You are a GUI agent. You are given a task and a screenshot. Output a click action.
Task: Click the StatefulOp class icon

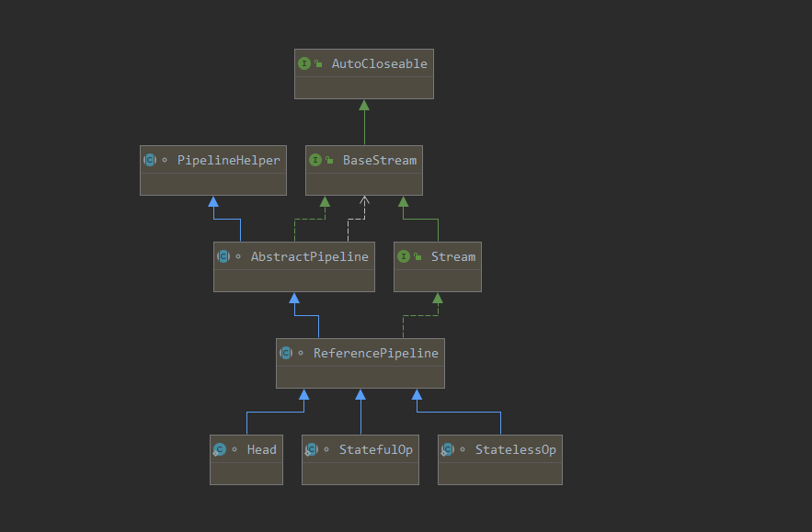(x=311, y=449)
